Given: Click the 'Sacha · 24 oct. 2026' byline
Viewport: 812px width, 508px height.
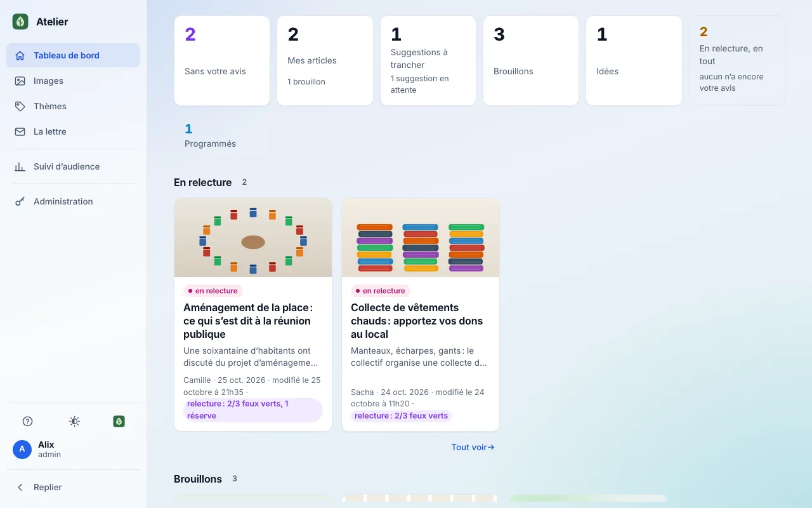Looking at the screenshot, I should pyautogui.click(x=417, y=398).
